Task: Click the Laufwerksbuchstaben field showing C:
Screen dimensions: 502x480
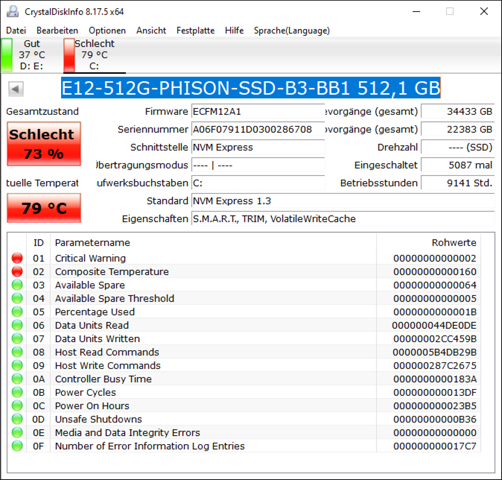Action: pos(258,183)
